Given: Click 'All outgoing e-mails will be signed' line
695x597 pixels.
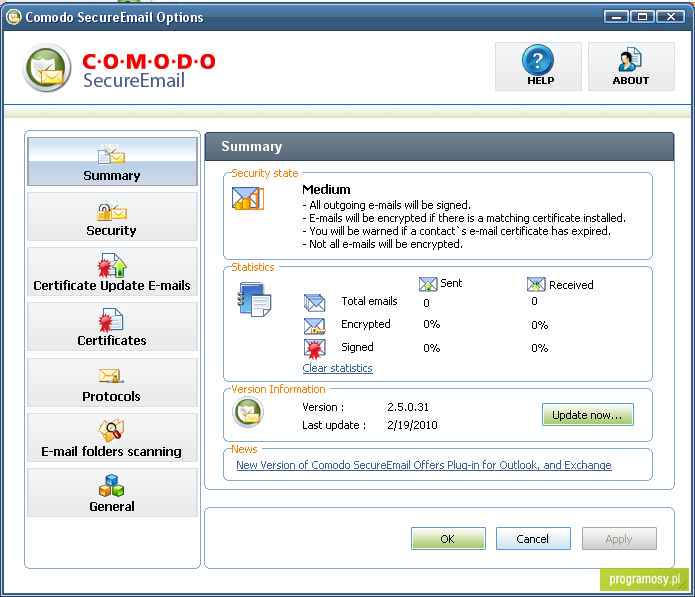Looking at the screenshot, I should 387,205.
